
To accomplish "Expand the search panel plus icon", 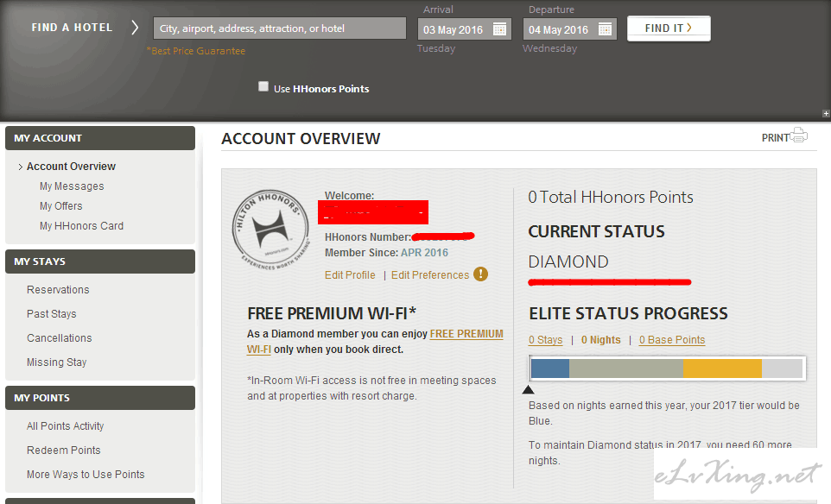I will (x=826, y=113).
